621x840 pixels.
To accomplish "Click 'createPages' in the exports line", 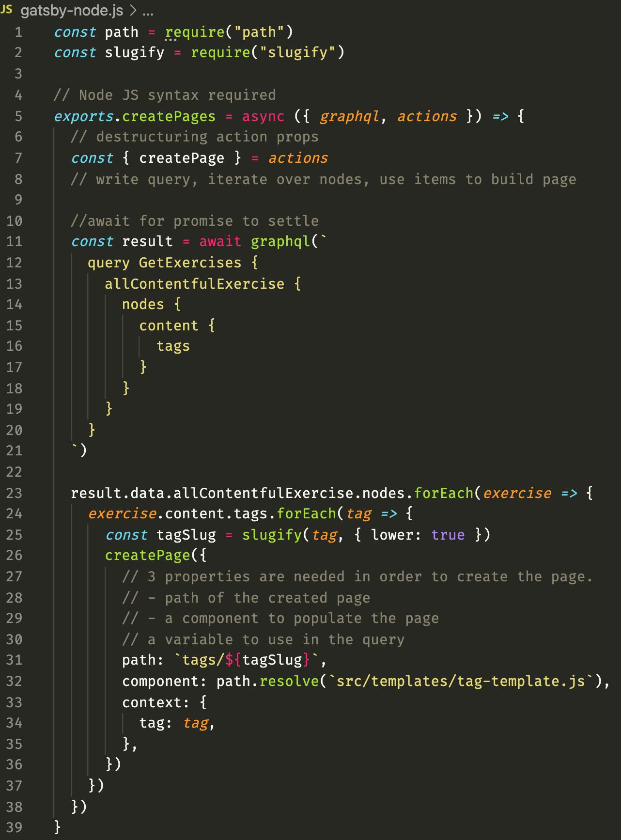I will point(169,116).
